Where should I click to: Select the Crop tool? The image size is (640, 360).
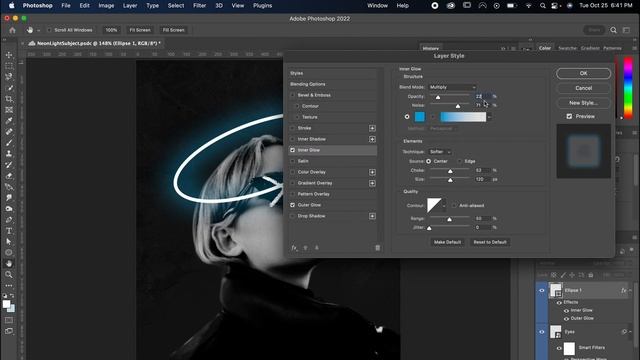9,99
